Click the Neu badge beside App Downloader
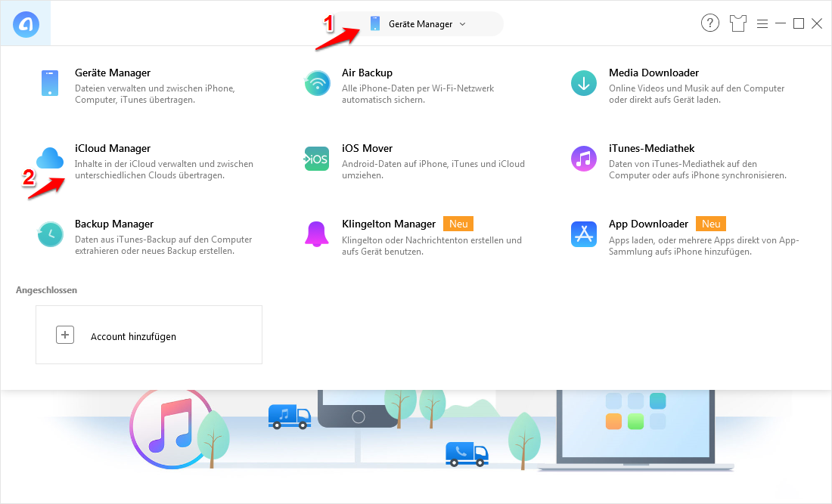Viewport: 832px width, 504px height. click(711, 224)
